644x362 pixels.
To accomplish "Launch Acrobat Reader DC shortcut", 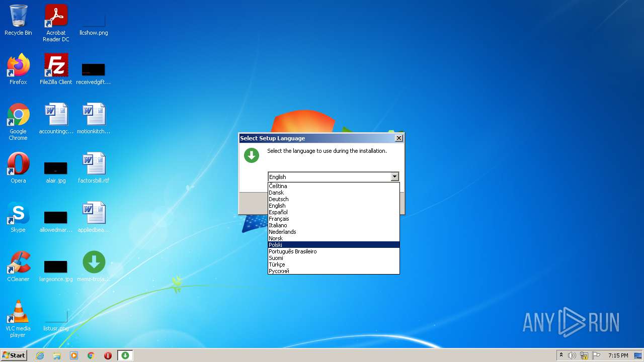I will [x=56, y=23].
